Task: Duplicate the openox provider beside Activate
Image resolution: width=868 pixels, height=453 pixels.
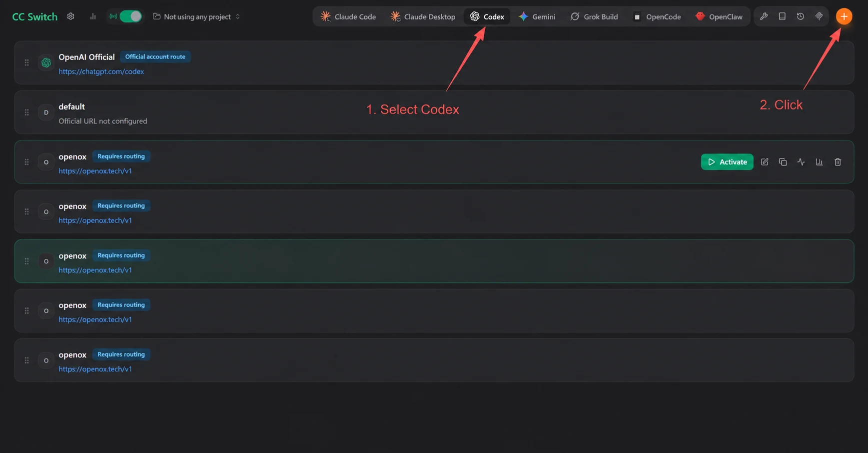Action: (783, 162)
